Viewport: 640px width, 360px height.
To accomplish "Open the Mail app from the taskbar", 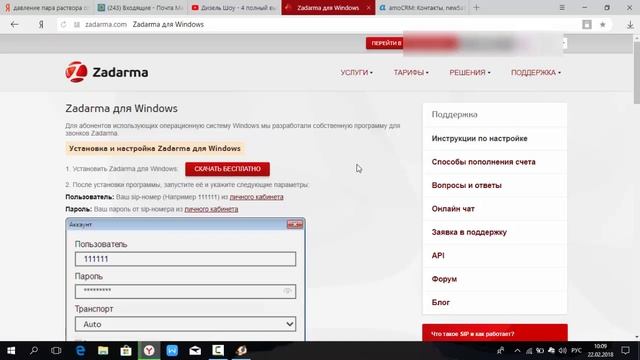I will (195, 350).
